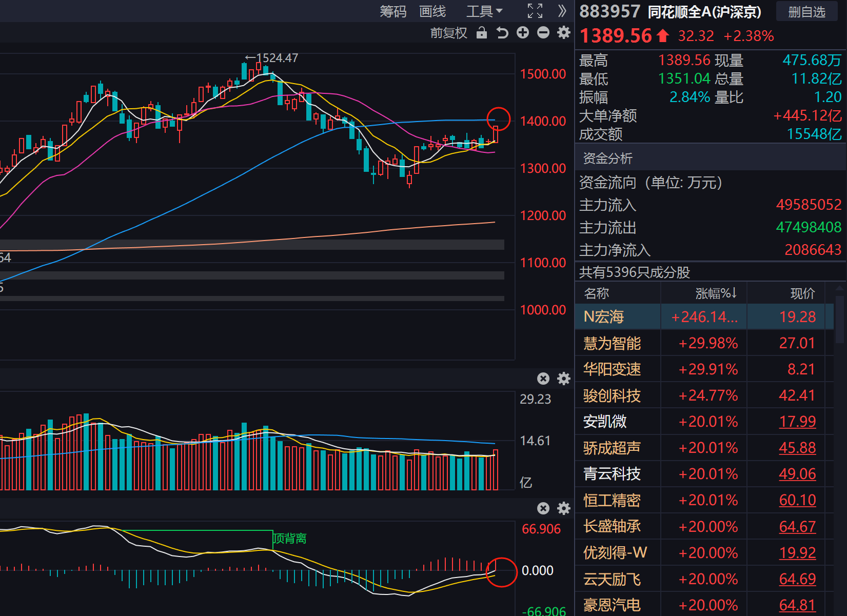This screenshot has height=616, width=847.
Task: Open main chart settings gear
Action: pos(564,33)
